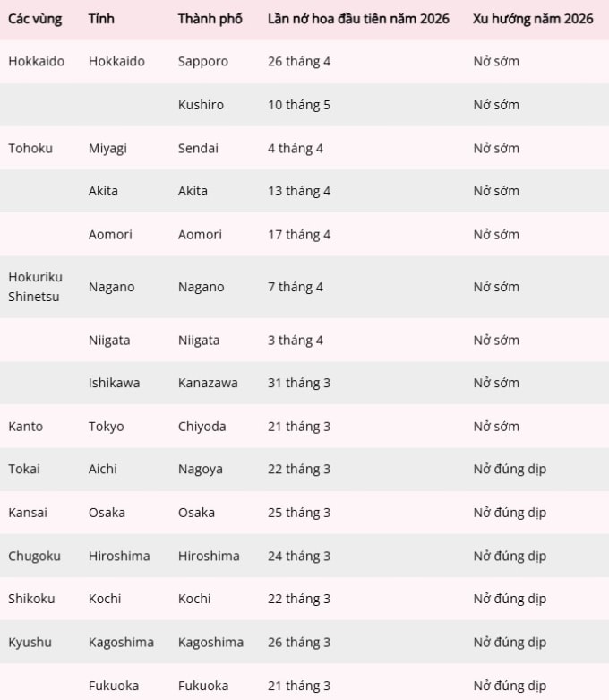The height and width of the screenshot is (700, 609).
Task: Click the "Hokuriku Shinetsu" region cell
Action: coord(35,287)
